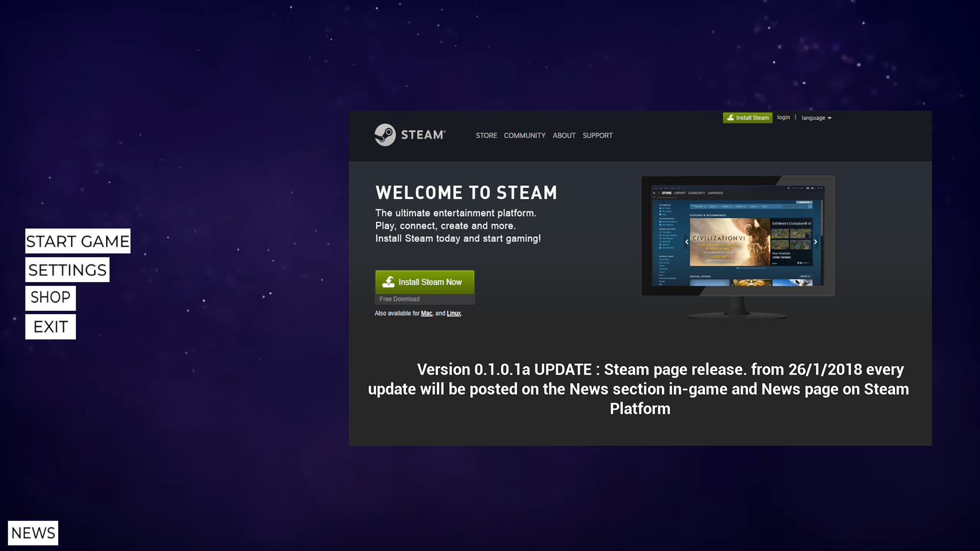Open the SHOP menu

(x=51, y=298)
